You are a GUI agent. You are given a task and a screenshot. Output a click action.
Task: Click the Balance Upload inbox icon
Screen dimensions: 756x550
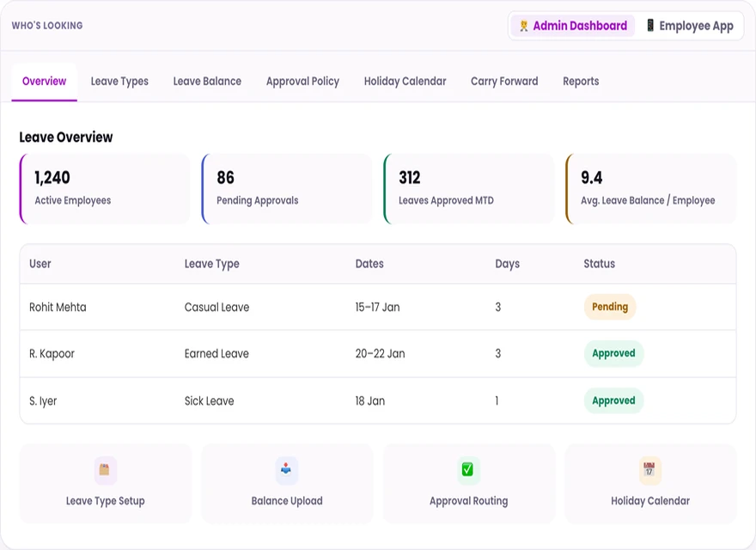[286, 470]
